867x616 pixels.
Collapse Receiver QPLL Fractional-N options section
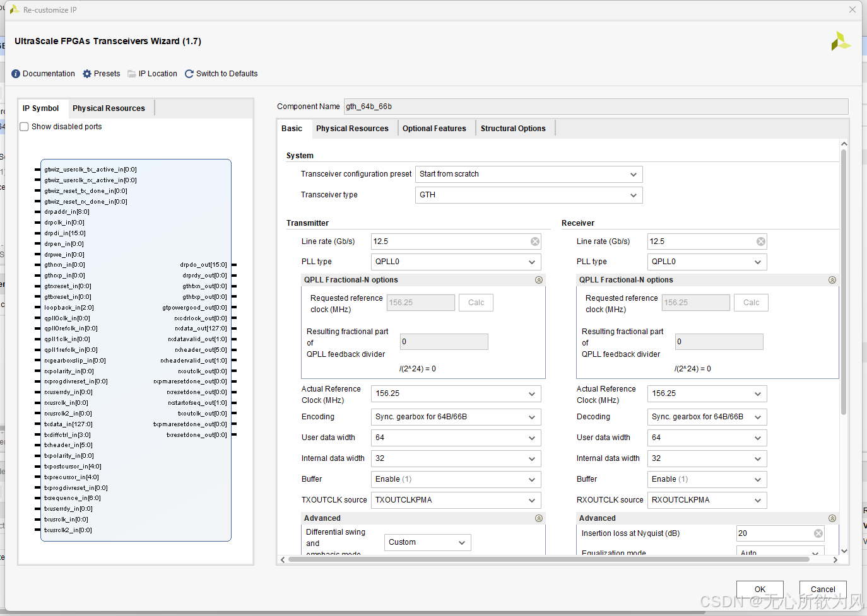point(832,280)
